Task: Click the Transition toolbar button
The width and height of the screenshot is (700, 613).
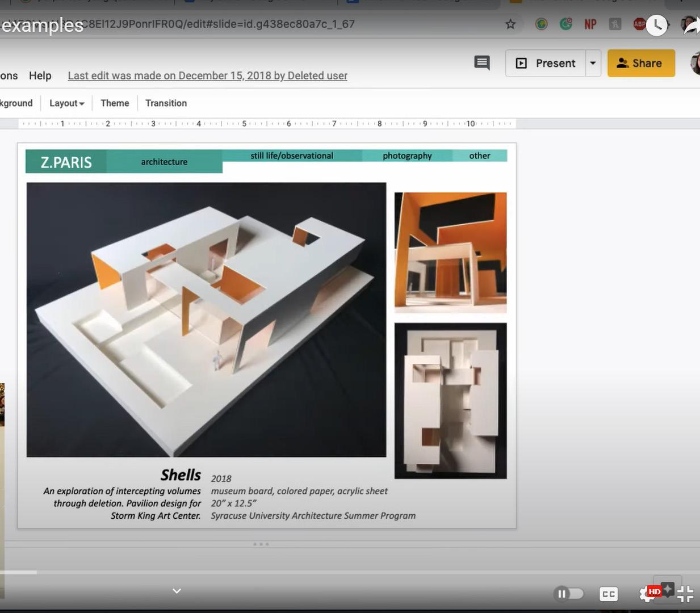Action: (166, 103)
